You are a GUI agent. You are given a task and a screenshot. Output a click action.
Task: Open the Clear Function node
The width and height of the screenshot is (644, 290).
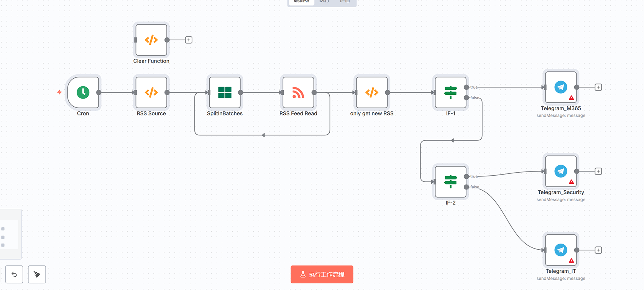pyautogui.click(x=151, y=40)
